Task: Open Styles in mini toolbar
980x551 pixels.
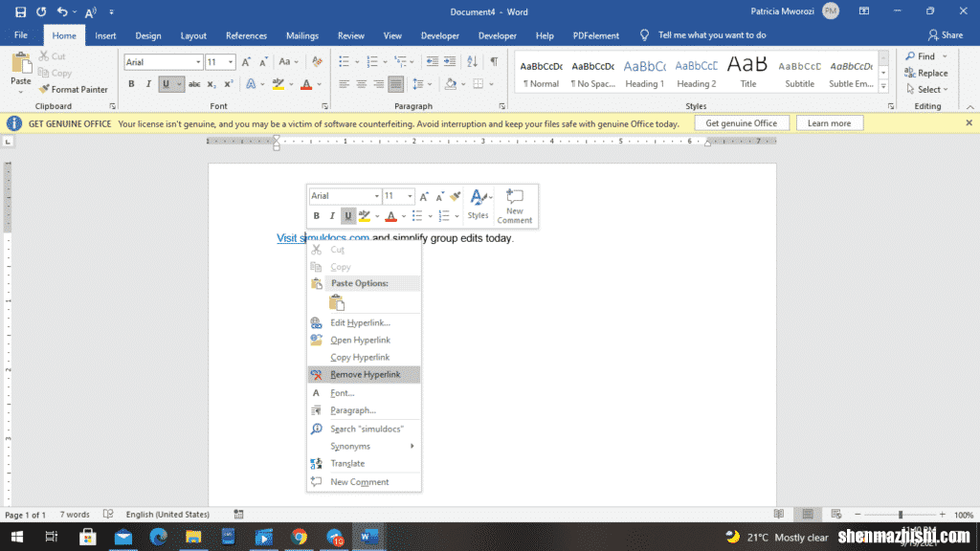Action: tap(479, 205)
